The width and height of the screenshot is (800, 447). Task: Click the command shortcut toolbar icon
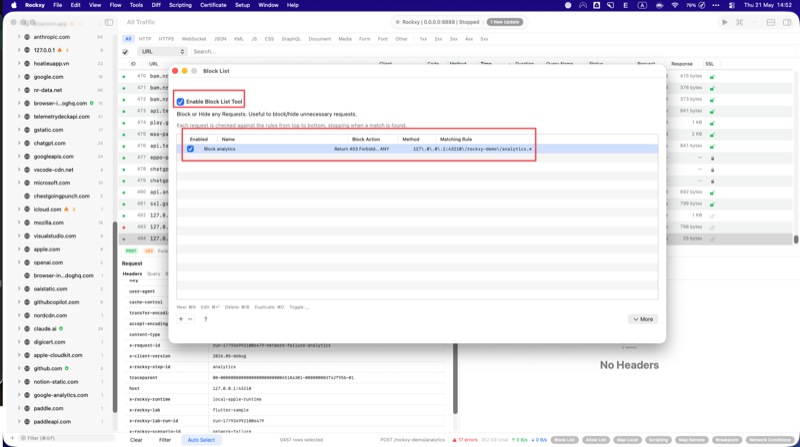(x=739, y=22)
